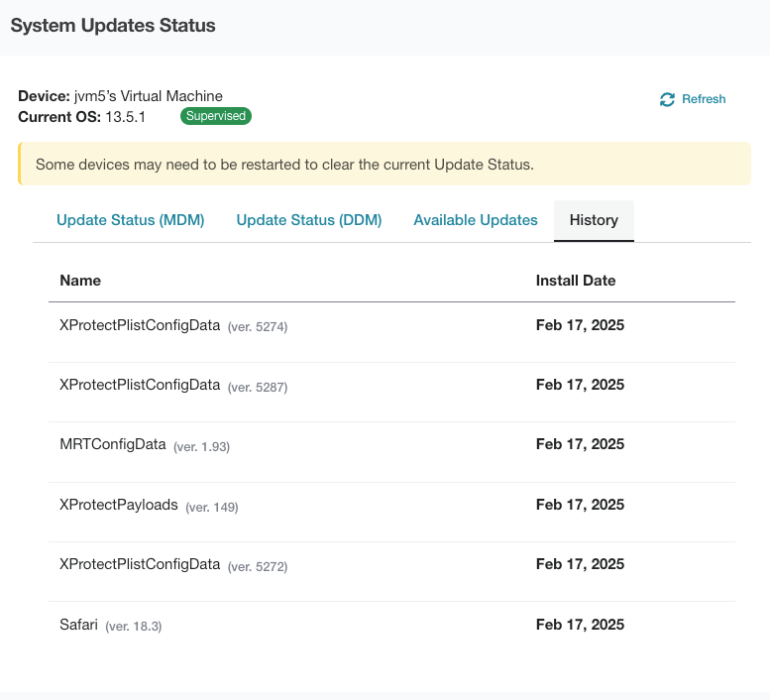Click the System Updates Status heading

click(x=113, y=26)
